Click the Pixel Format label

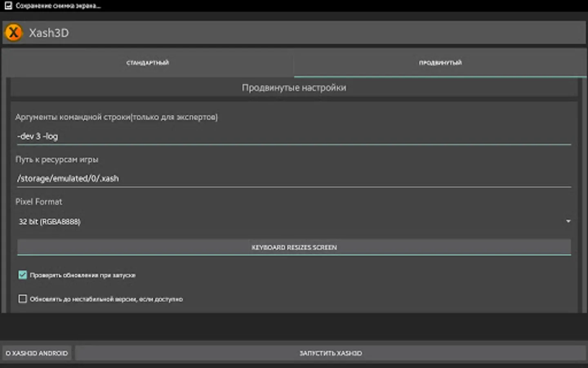click(39, 202)
